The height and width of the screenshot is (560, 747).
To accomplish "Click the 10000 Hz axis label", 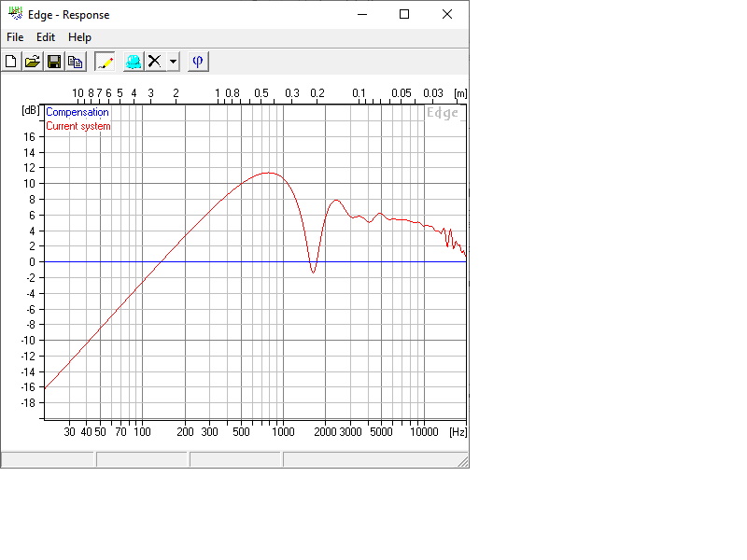I will [x=424, y=432].
